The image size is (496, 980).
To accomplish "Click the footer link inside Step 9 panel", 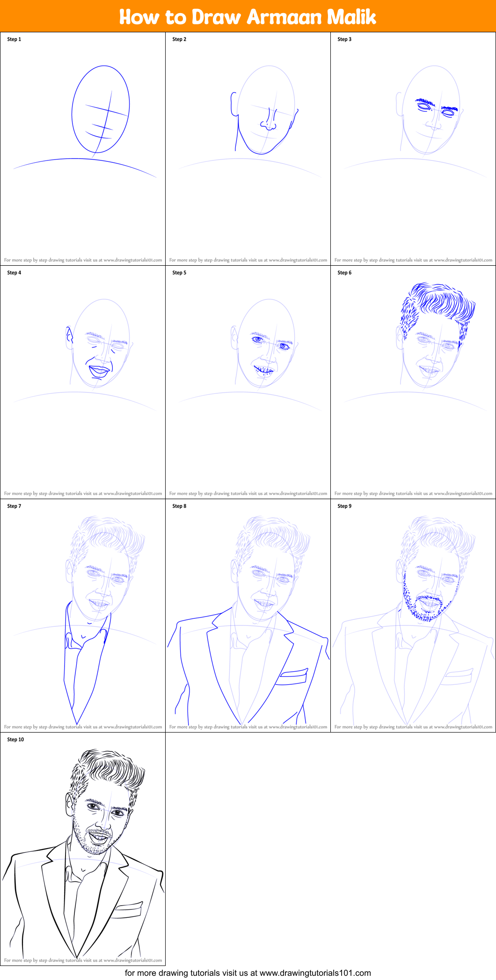I will click(413, 727).
